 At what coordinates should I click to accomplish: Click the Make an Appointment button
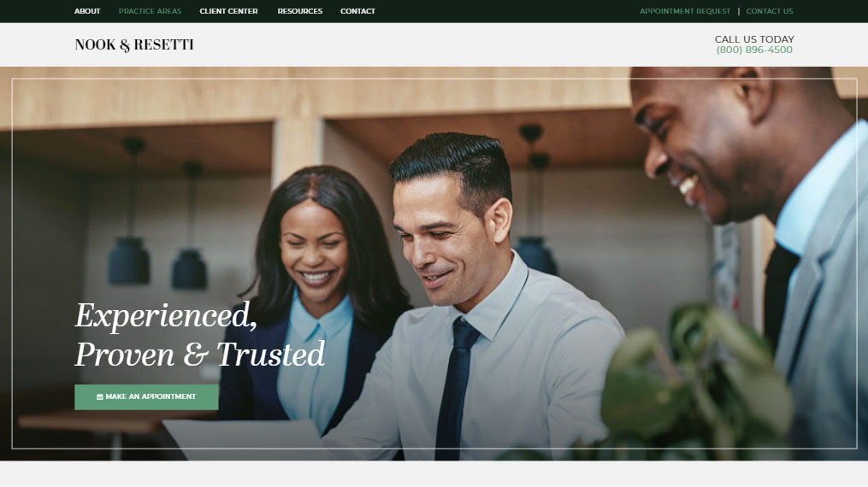coord(147,397)
